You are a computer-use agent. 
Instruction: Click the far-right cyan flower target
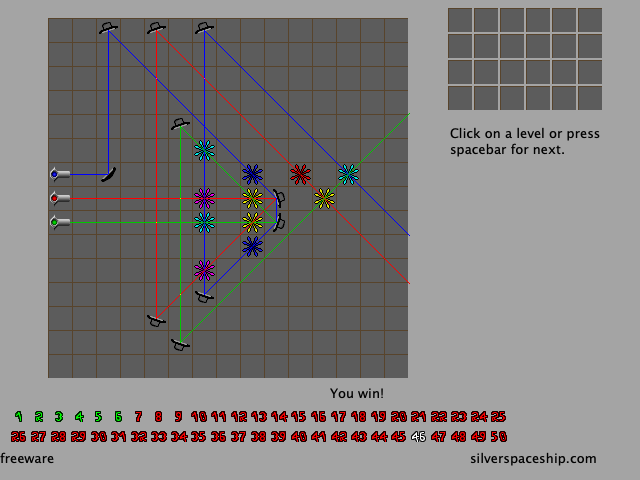pyautogui.click(x=349, y=174)
